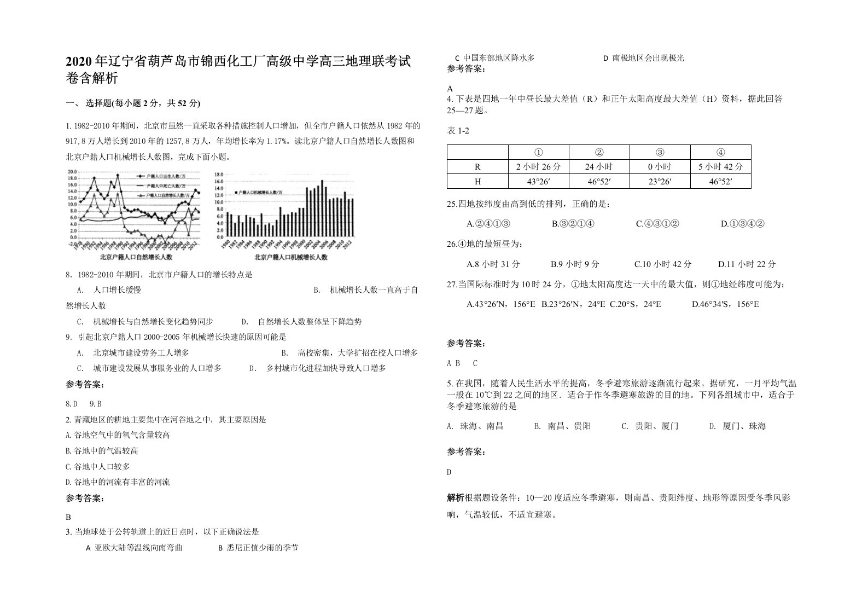Choose question 25 option 'B.③②①④'
The image size is (868, 614).
pyautogui.click(x=573, y=224)
